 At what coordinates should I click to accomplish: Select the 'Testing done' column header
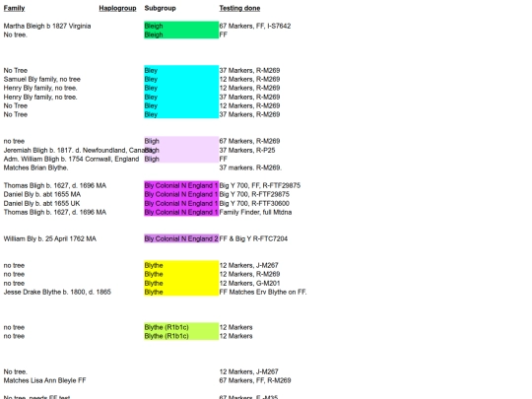(239, 8)
